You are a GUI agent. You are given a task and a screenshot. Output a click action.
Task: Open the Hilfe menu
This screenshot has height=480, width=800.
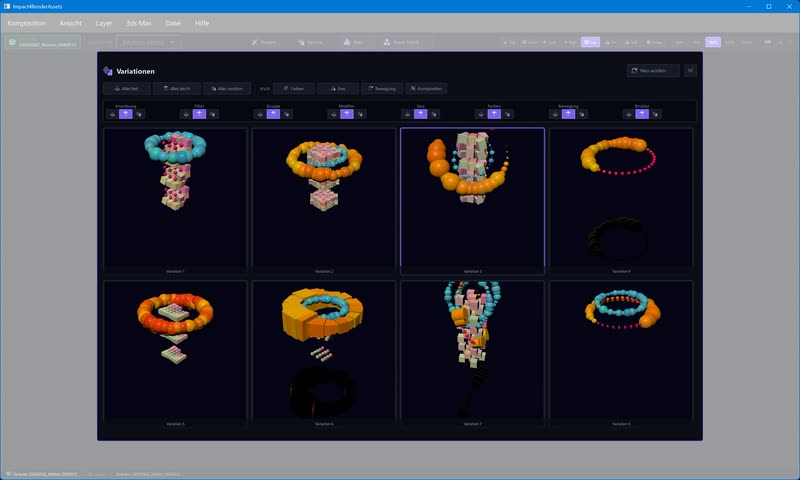tap(202, 23)
